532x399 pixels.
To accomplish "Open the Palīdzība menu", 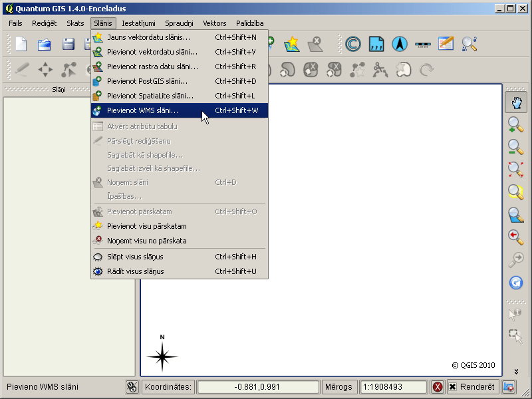I will click(x=250, y=23).
